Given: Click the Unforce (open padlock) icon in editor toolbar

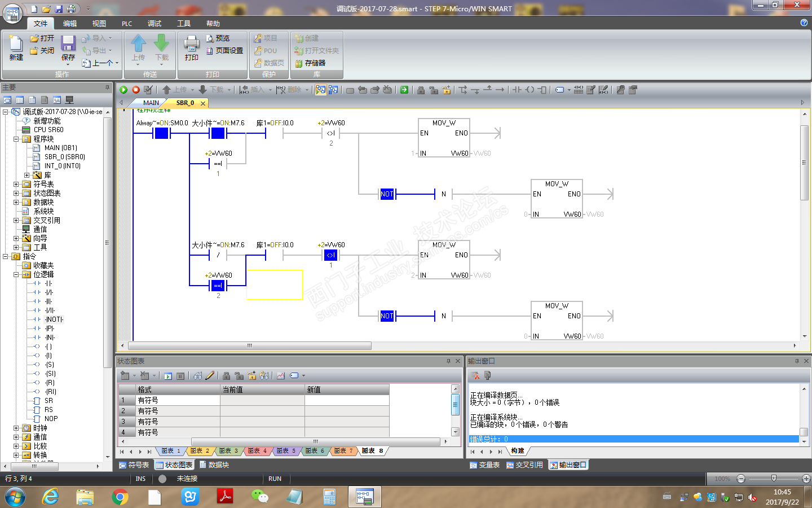Looking at the screenshot, I should coord(433,90).
